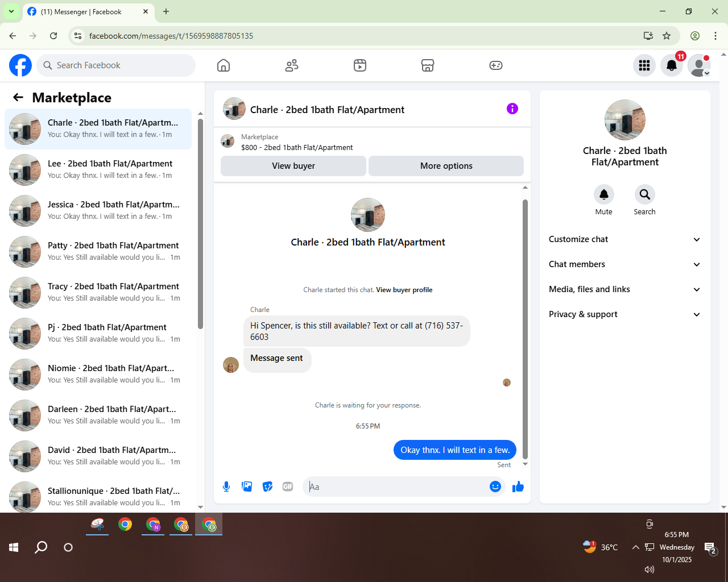Open the Friends icon in the top navigation
Viewport: 728px width, 582px height.
[x=292, y=65]
